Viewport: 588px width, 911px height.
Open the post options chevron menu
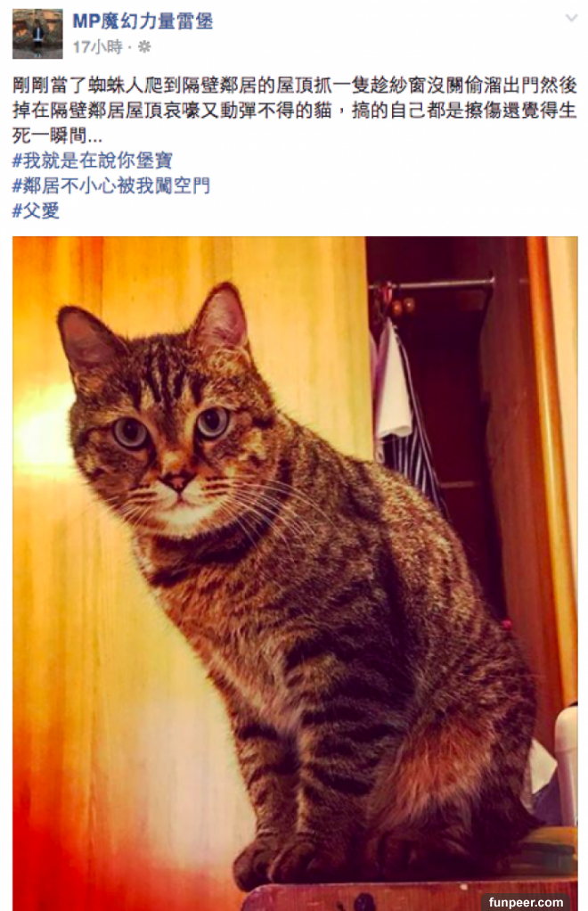(572, 19)
